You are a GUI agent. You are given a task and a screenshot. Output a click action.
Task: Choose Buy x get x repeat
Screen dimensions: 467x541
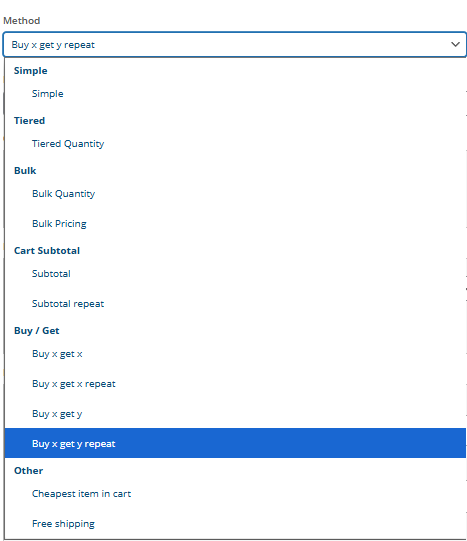(x=235, y=384)
